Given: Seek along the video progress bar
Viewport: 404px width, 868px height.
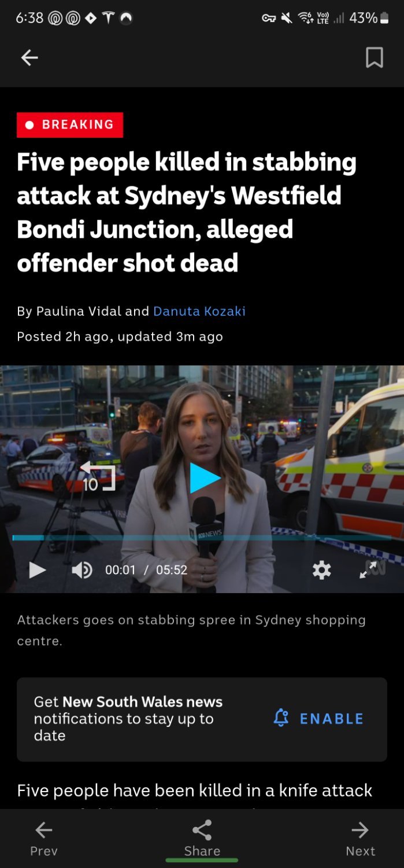Looking at the screenshot, I should coord(202,538).
